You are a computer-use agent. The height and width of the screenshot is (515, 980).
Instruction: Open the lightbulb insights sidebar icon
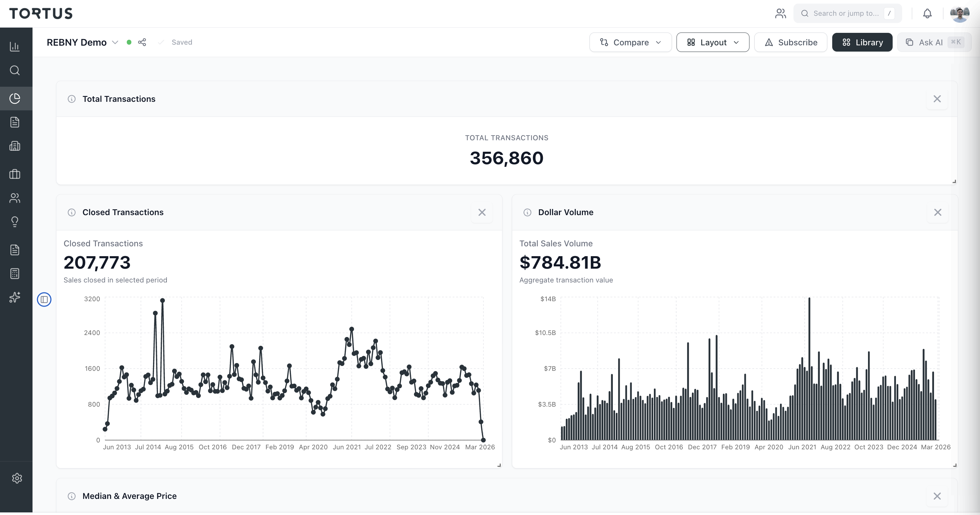[14, 221]
